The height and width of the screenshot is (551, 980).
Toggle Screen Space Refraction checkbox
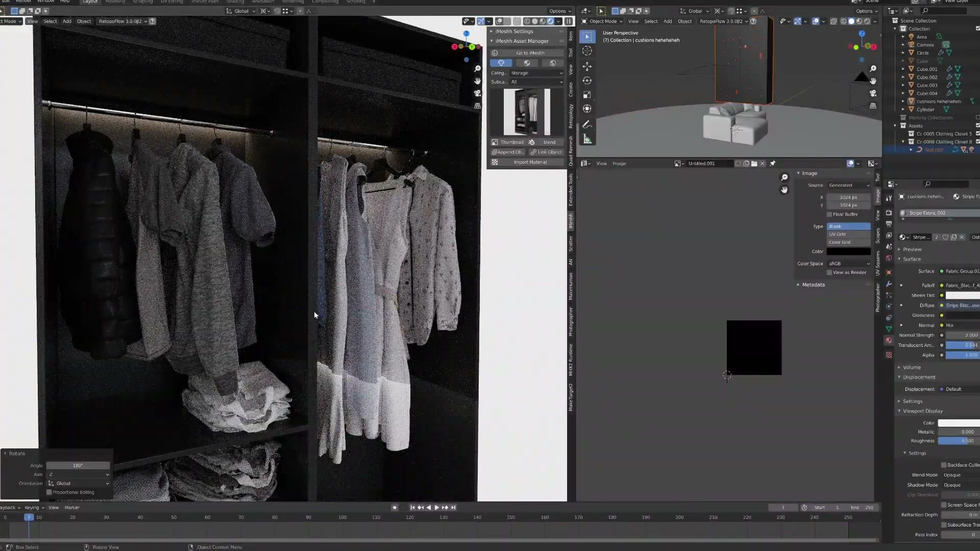point(944,505)
